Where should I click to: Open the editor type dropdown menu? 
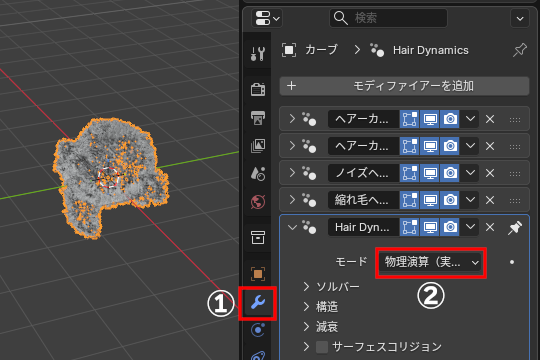(x=267, y=18)
